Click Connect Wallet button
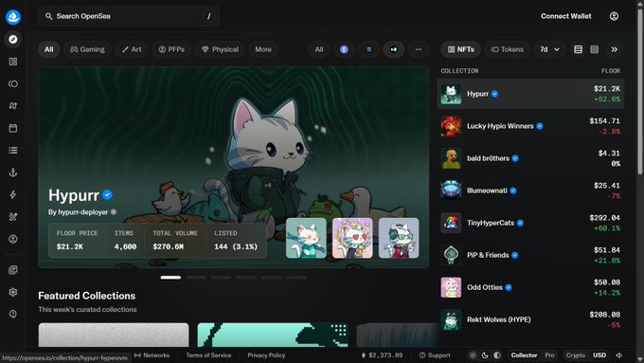This screenshot has height=363, width=644. 566,16
